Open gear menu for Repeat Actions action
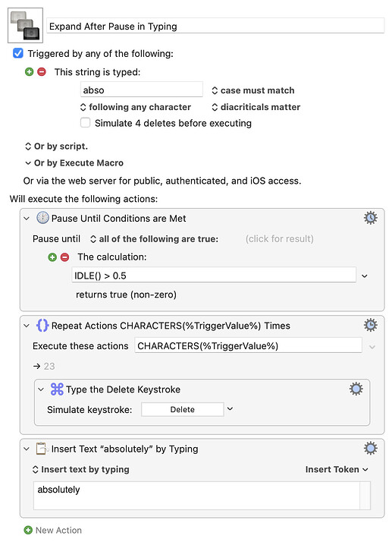 click(370, 325)
